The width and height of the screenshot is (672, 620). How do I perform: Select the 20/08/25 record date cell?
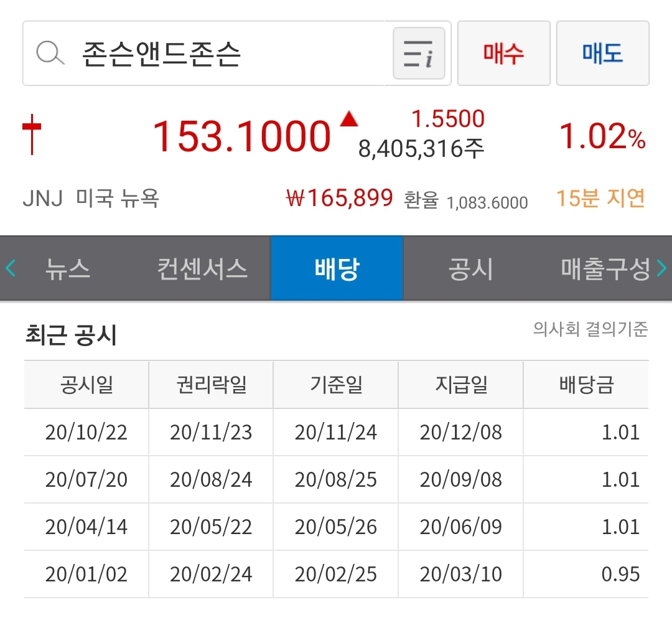click(336, 479)
